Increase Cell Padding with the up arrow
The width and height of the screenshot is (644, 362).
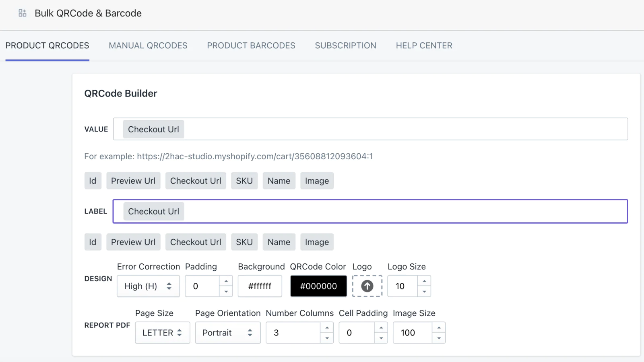pos(381,328)
